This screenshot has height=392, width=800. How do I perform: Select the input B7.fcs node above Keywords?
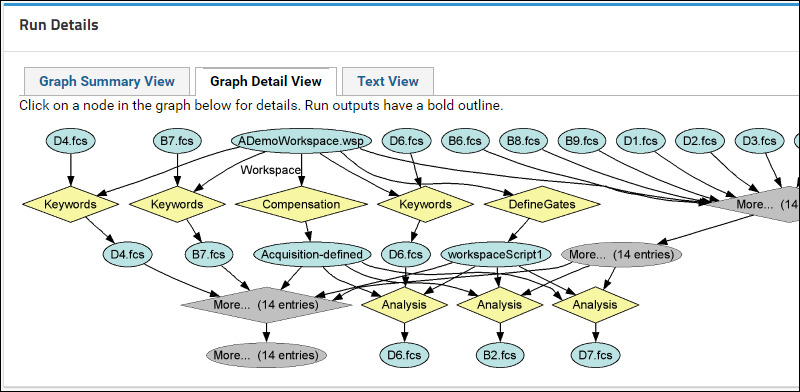(177, 141)
